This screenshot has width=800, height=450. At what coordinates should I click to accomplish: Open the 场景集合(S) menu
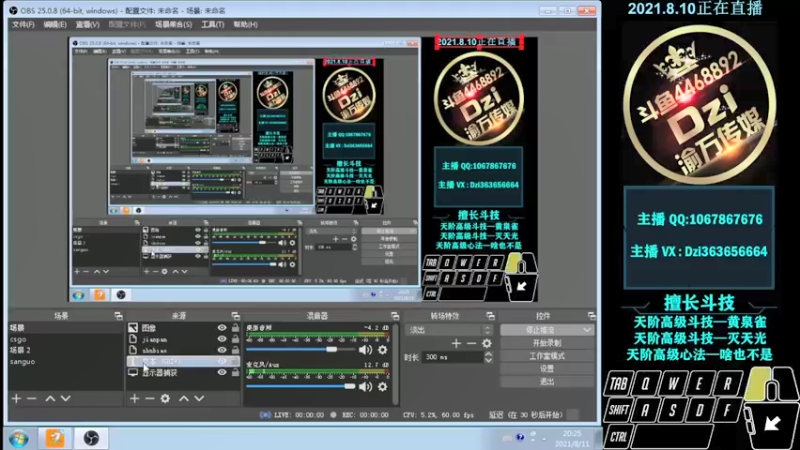pyautogui.click(x=173, y=24)
